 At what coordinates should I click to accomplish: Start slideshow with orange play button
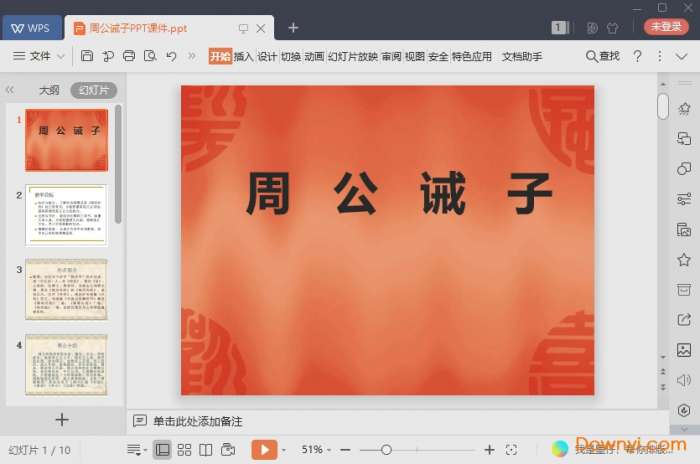click(x=264, y=450)
